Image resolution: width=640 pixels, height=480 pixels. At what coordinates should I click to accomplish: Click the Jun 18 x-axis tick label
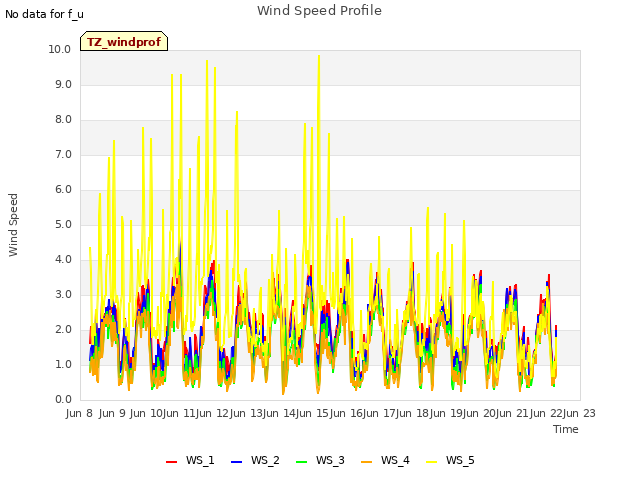pos(411,413)
